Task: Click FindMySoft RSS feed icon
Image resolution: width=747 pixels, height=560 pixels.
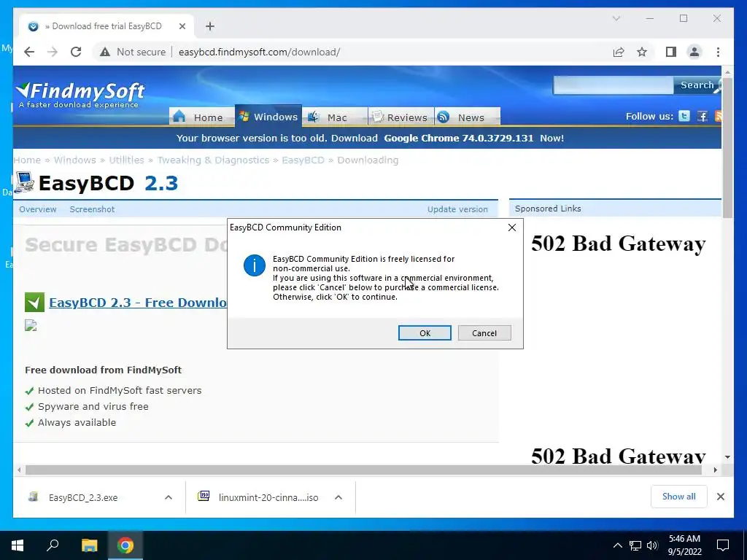Action: tap(719, 116)
